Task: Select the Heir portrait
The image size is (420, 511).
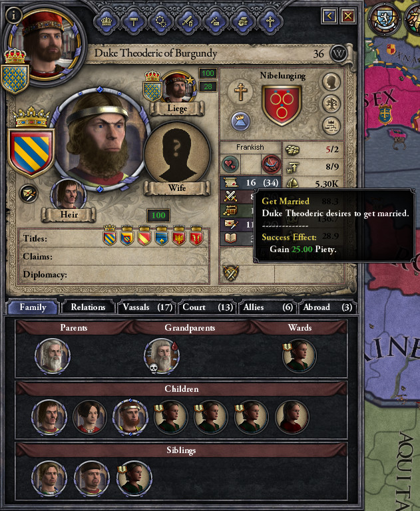Action: tap(68, 194)
